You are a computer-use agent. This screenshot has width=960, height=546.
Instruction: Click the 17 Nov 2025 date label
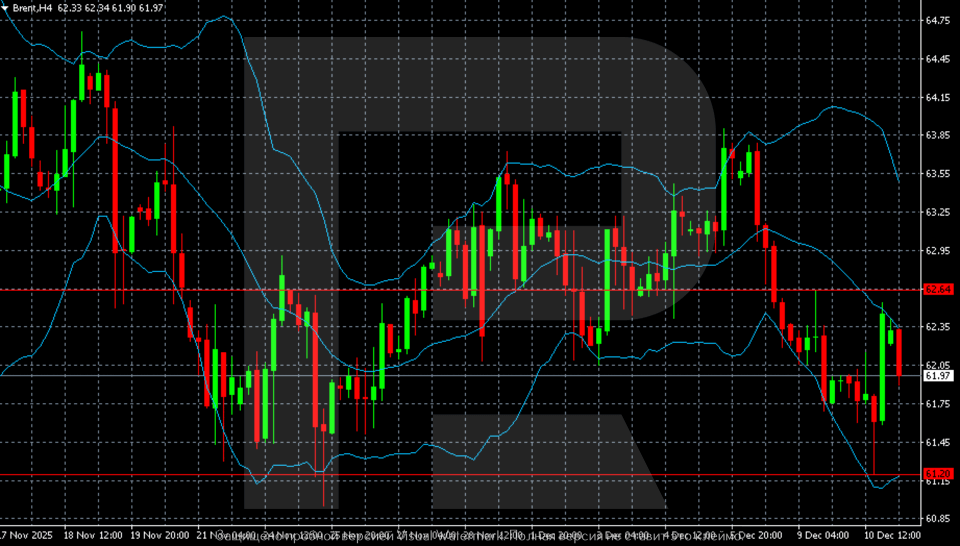tap(27, 536)
